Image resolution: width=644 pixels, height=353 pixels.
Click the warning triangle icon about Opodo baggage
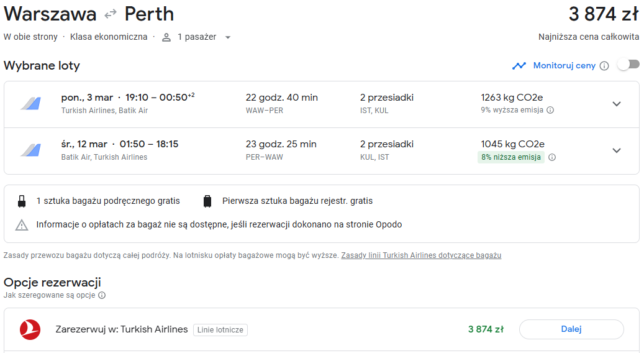22,225
